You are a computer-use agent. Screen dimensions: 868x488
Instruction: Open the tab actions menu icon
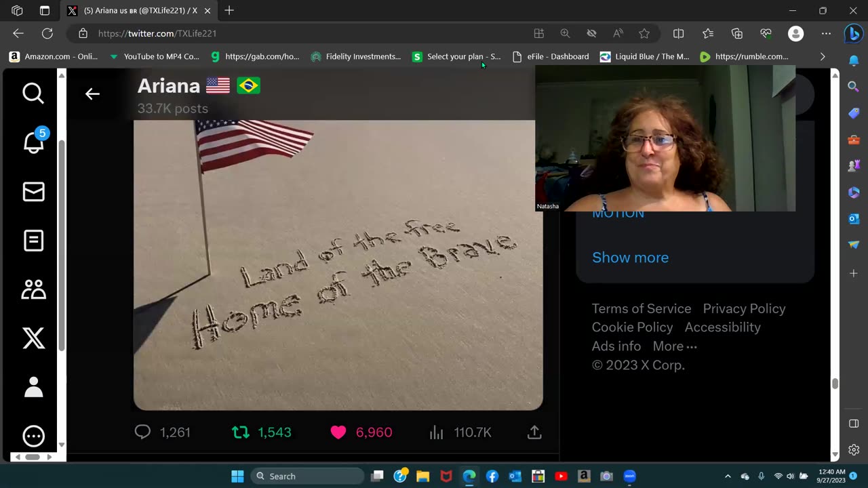[45, 10]
